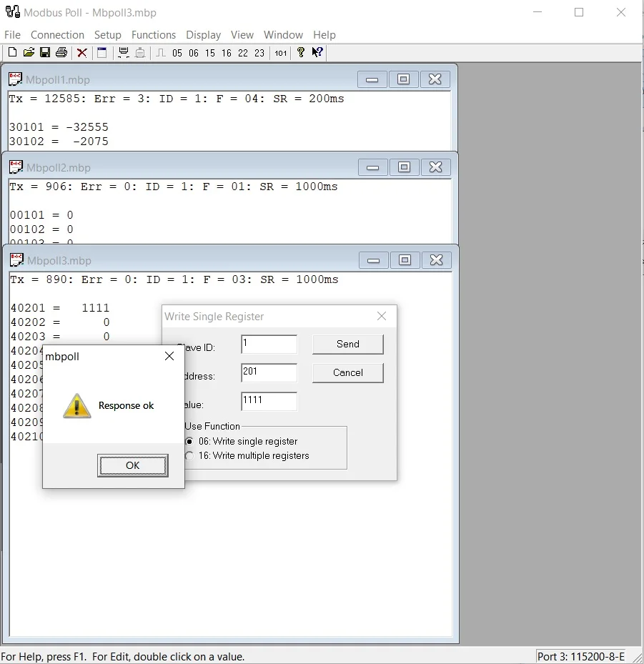Click the Slave ID input field
The width and height of the screenshot is (644, 664).
(269, 345)
